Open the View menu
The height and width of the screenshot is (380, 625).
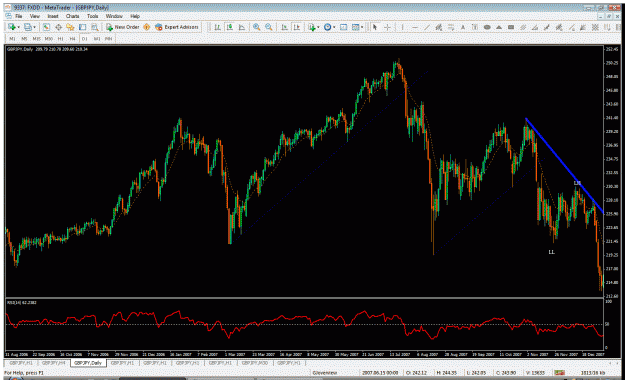click(35, 16)
